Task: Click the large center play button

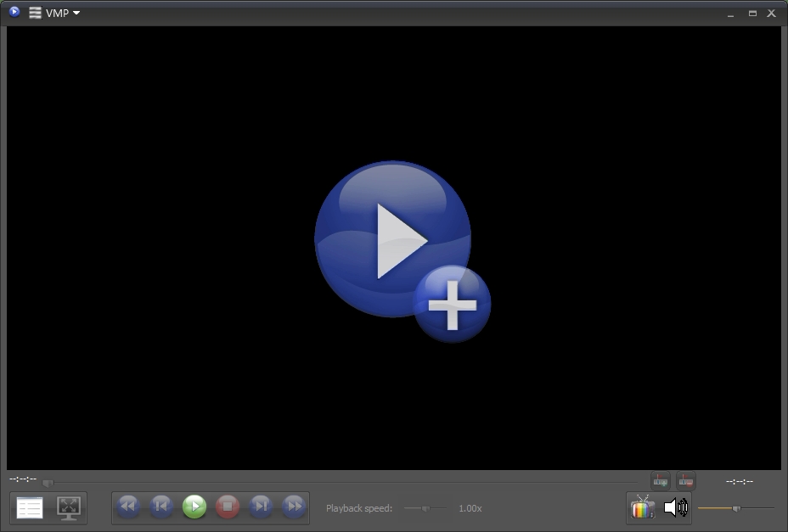Action: point(391,239)
